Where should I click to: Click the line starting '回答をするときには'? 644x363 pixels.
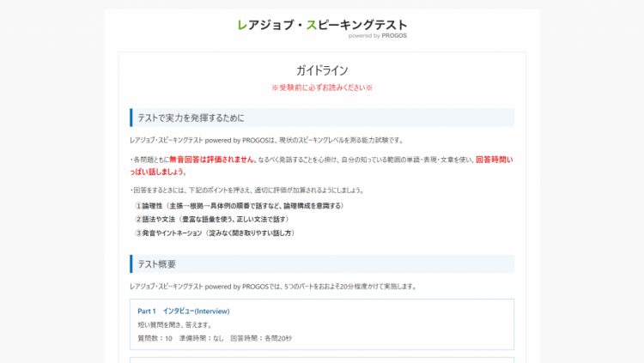click(247, 191)
